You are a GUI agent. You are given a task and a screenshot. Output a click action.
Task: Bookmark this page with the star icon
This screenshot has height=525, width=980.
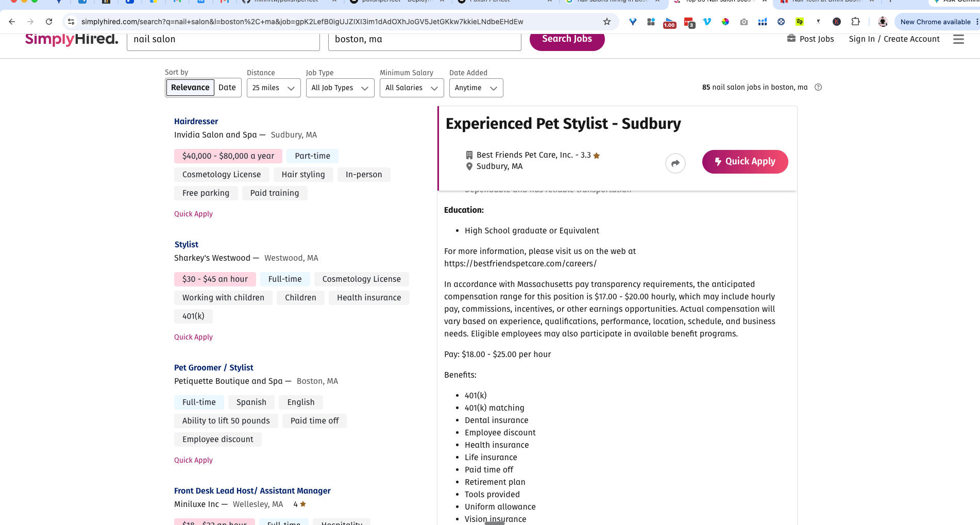pos(607,22)
